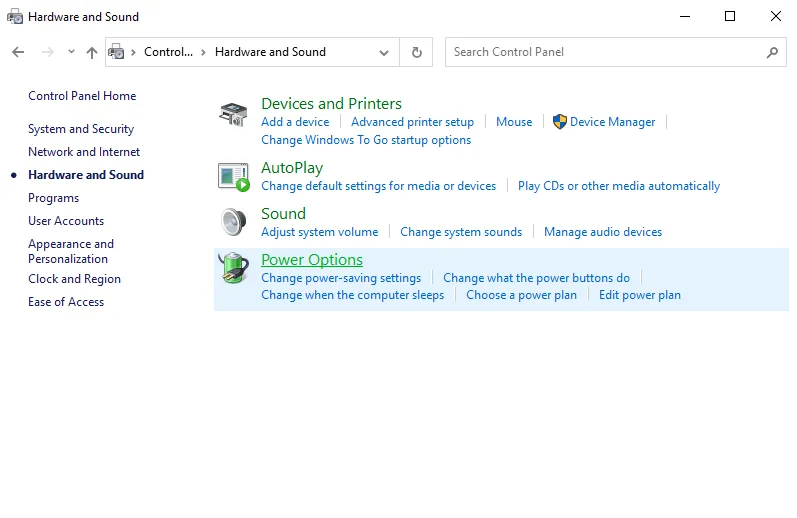
Task: Close the Hardware and Sound window
Action: pyautogui.click(x=776, y=16)
